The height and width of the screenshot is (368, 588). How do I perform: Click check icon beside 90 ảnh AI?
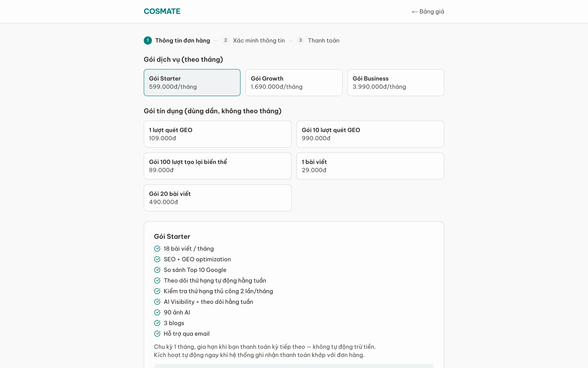point(157,312)
